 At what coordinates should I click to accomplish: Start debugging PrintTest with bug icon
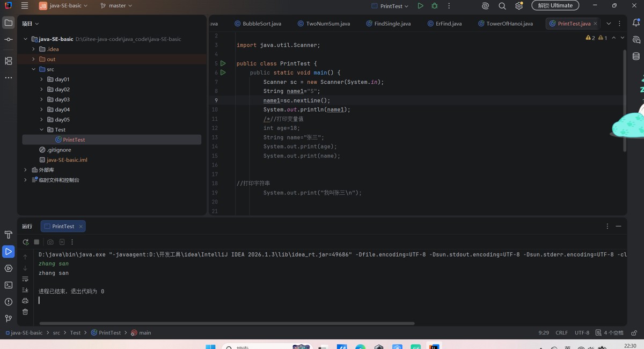pyautogui.click(x=435, y=6)
